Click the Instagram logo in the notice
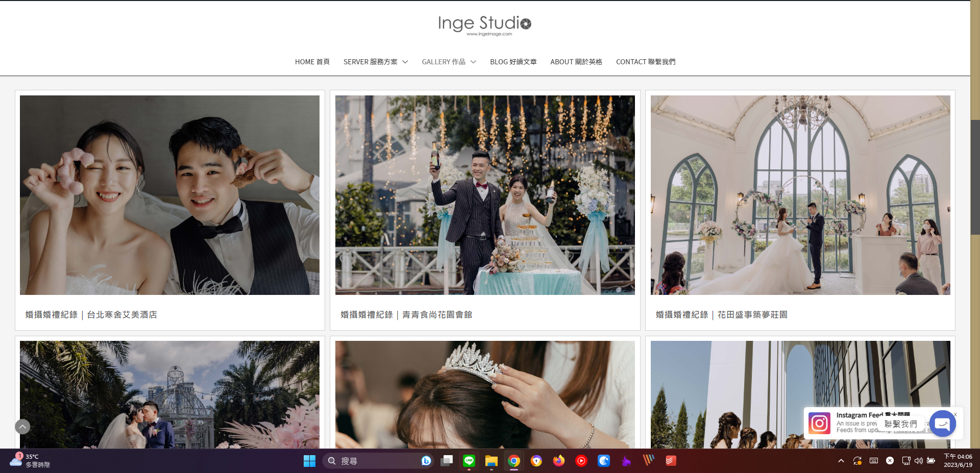Image resolution: width=980 pixels, height=473 pixels. (819, 424)
